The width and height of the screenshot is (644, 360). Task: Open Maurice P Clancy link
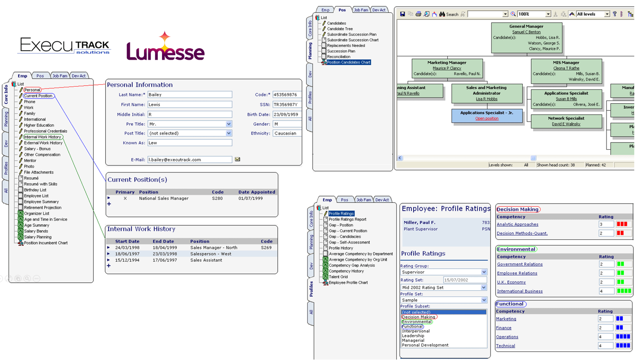pos(447,68)
